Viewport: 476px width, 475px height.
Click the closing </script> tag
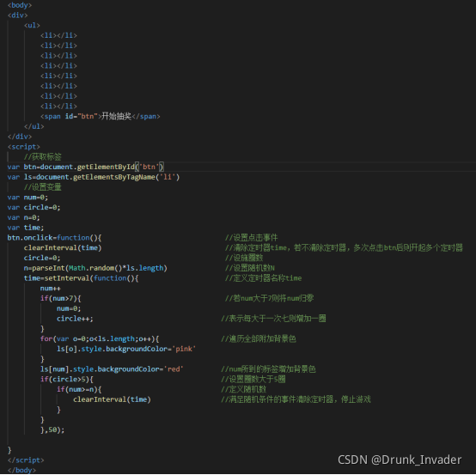coord(26,460)
